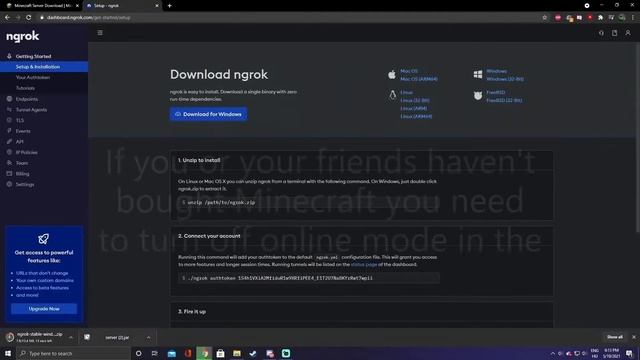Show hidden system tray icons chevron

(553, 353)
